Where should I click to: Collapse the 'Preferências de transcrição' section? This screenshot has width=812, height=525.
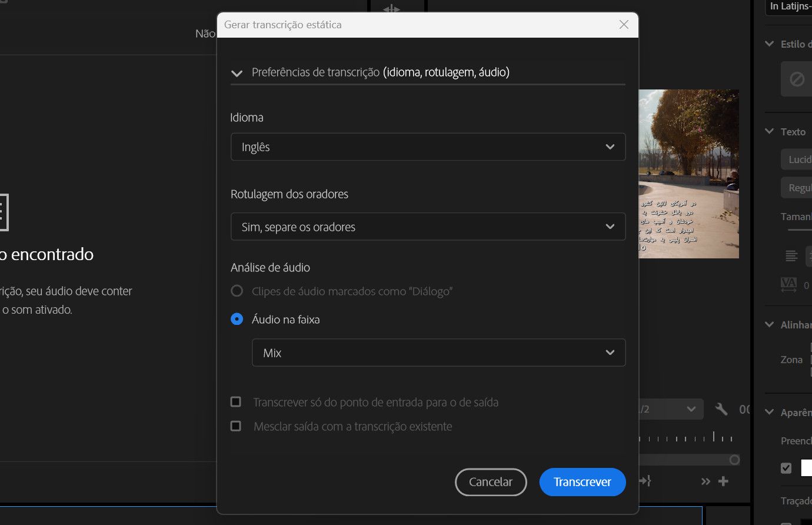[x=237, y=73]
